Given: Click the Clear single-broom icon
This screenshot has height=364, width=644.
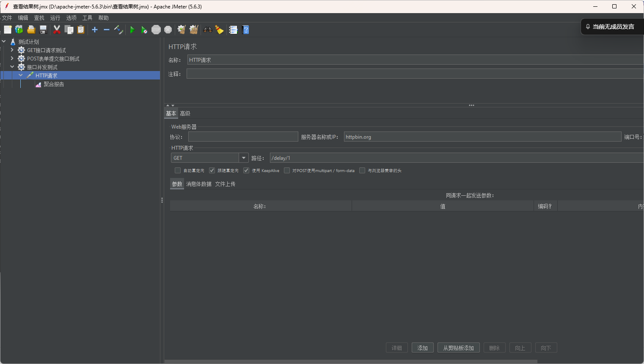Looking at the screenshot, I should (182, 30).
